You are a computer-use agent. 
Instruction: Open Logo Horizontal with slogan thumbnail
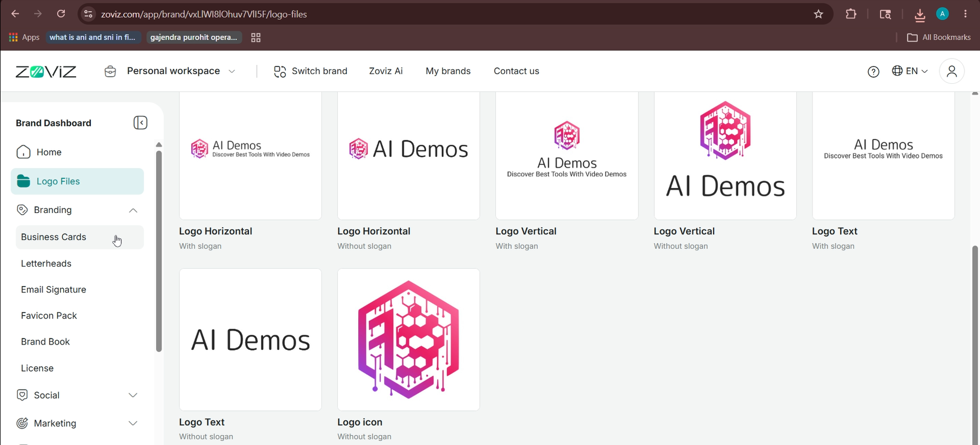point(251,156)
